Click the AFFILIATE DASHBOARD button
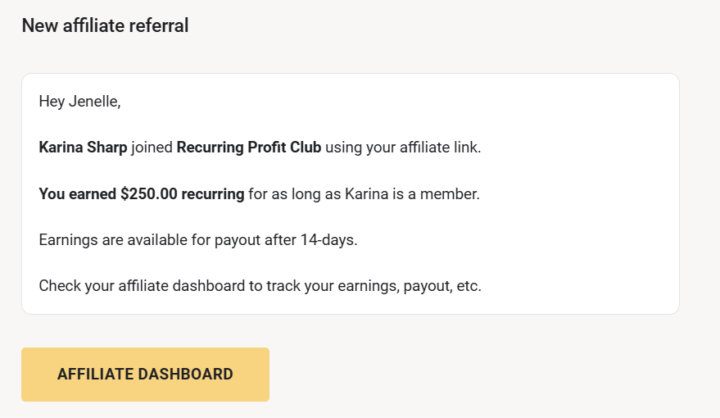Viewport: 720px width, 418px height. [145, 374]
